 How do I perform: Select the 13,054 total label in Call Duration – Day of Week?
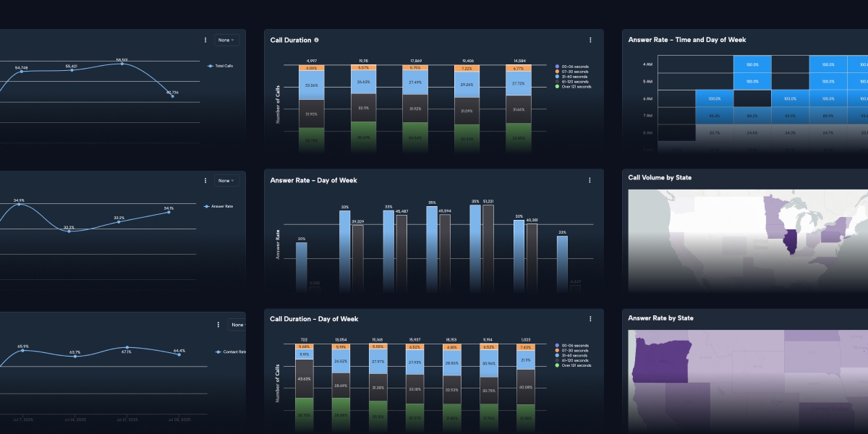click(x=341, y=339)
